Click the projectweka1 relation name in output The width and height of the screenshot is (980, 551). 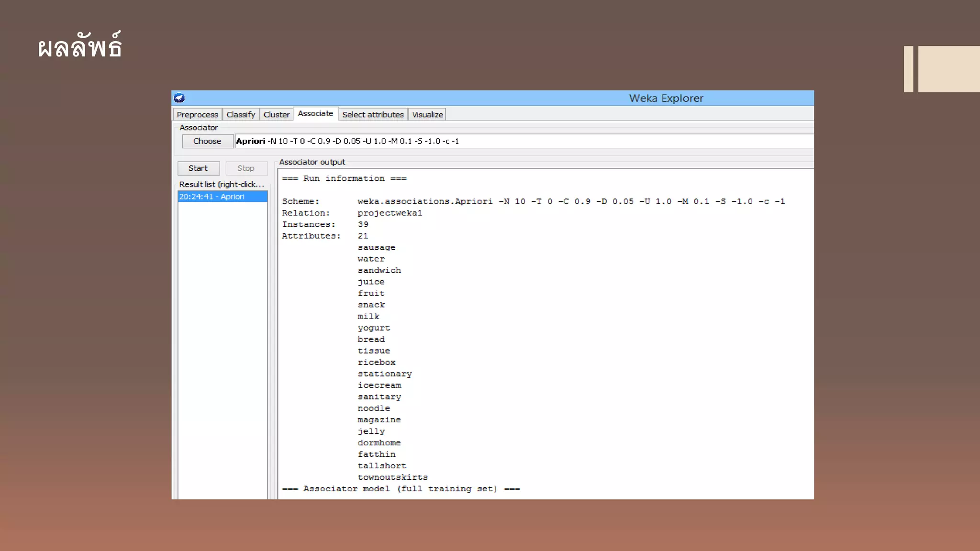(390, 213)
